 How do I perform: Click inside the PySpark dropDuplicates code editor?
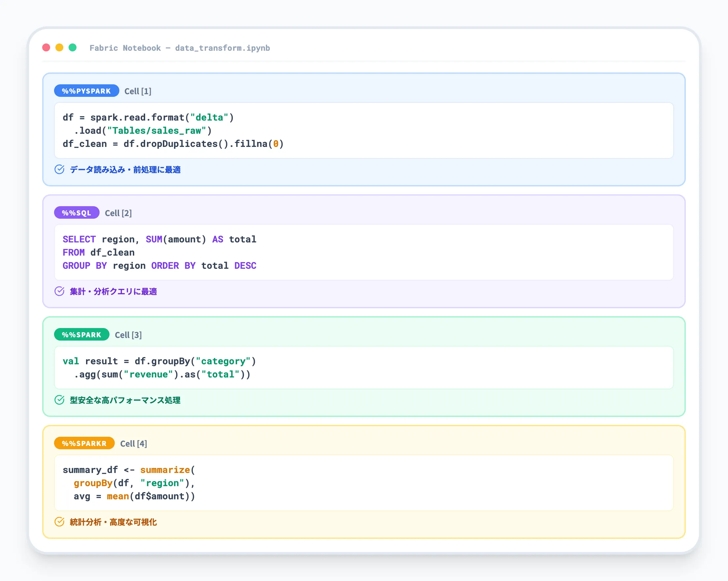pos(363,130)
